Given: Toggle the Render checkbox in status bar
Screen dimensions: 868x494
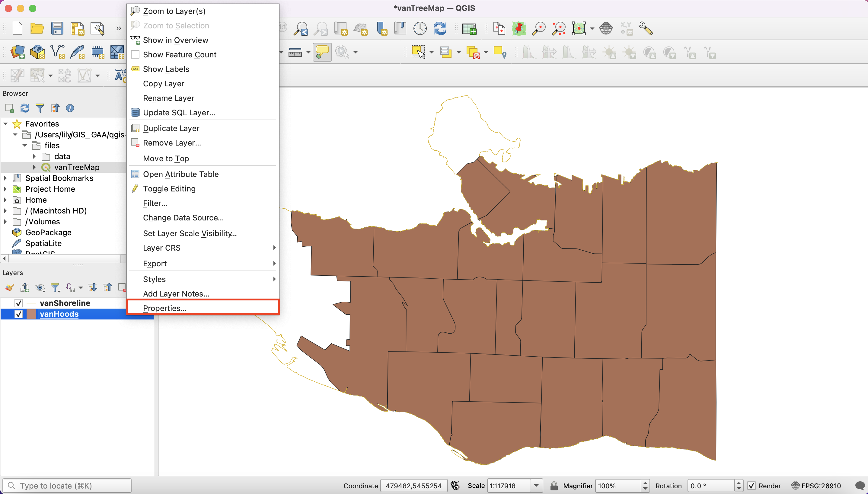Looking at the screenshot, I should click(x=752, y=486).
